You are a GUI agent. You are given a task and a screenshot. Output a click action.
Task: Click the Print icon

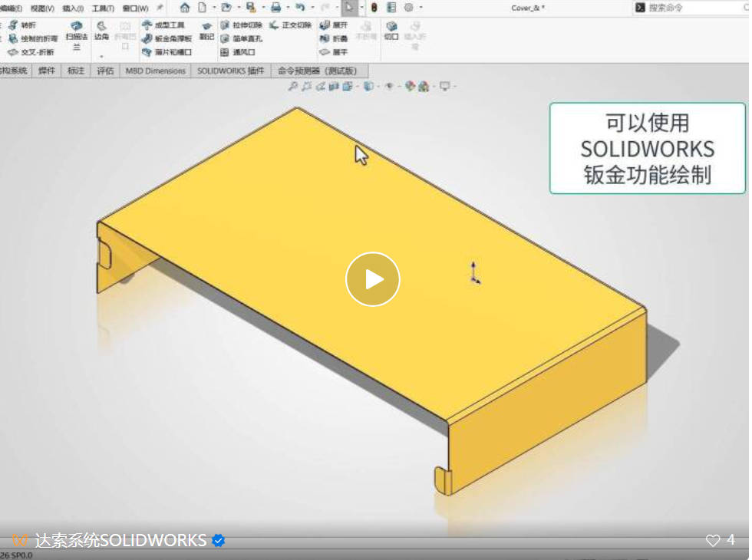pyautogui.click(x=275, y=7)
